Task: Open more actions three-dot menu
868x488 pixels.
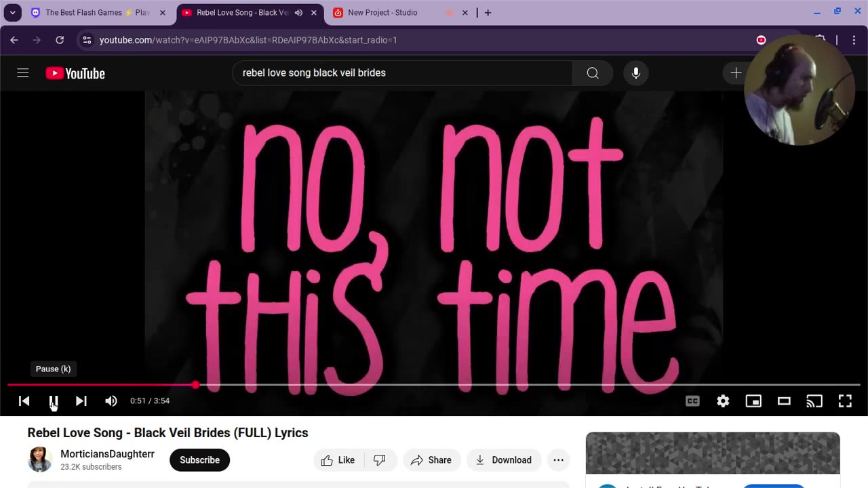Action: pos(558,460)
